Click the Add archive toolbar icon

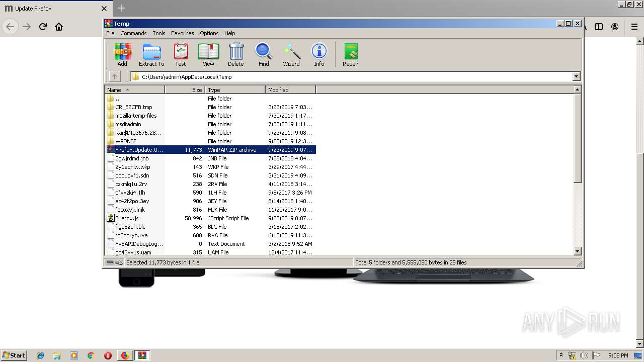tap(122, 54)
